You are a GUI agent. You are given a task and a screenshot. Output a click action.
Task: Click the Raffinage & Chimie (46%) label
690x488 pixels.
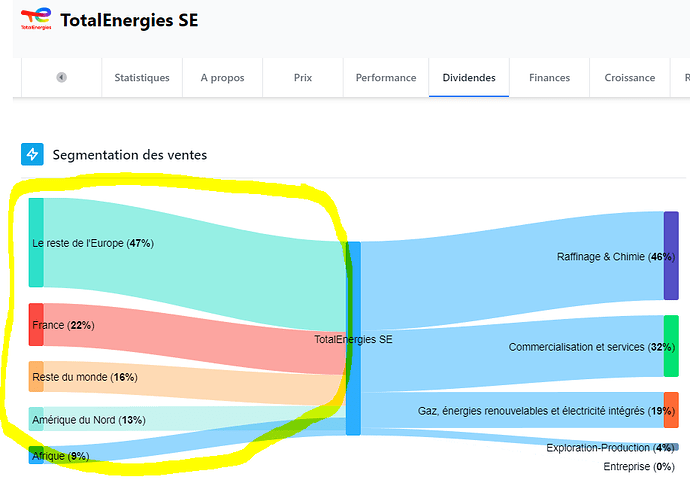(616, 257)
